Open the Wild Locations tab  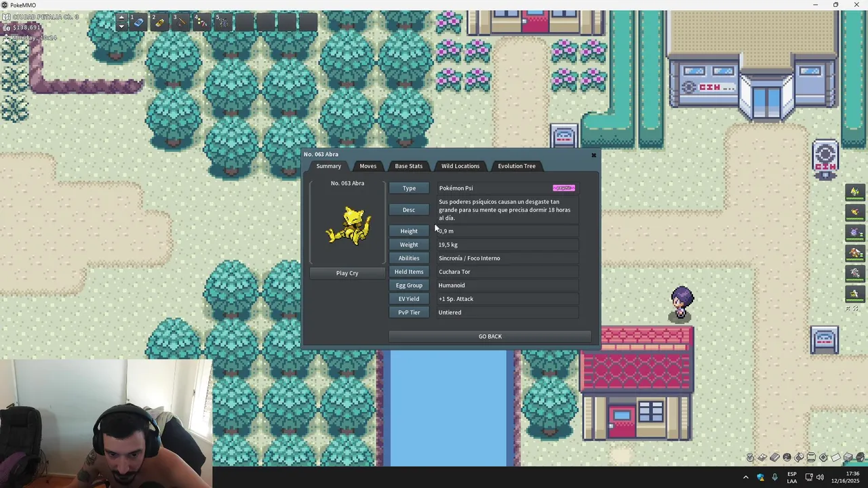pos(460,166)
